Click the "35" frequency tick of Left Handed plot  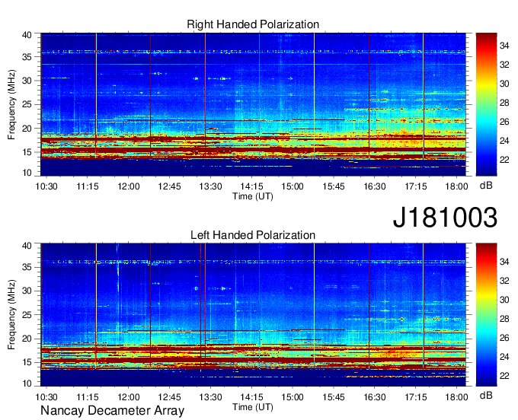(27, 267)
